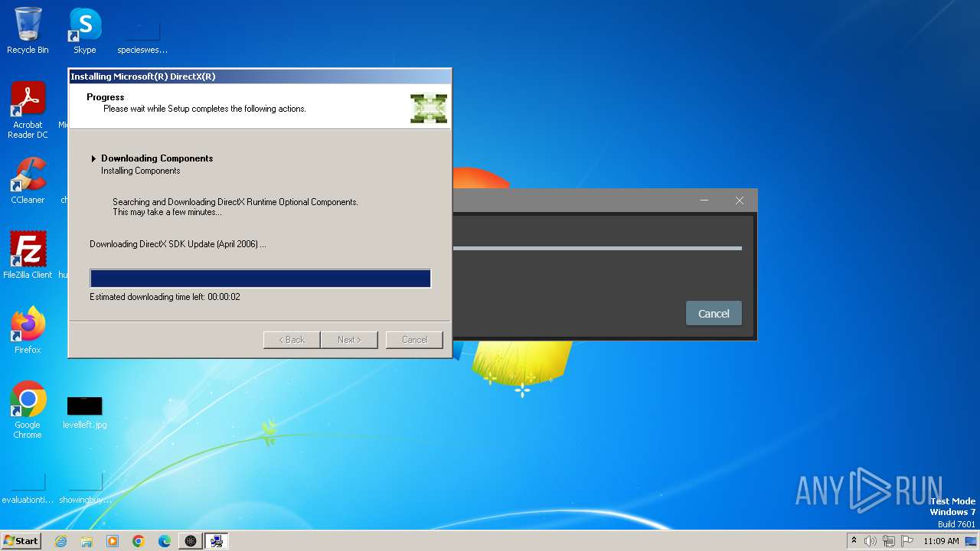Click Cancel in the DirectX setup dialog
980x551 pixels.
(414, 340)
